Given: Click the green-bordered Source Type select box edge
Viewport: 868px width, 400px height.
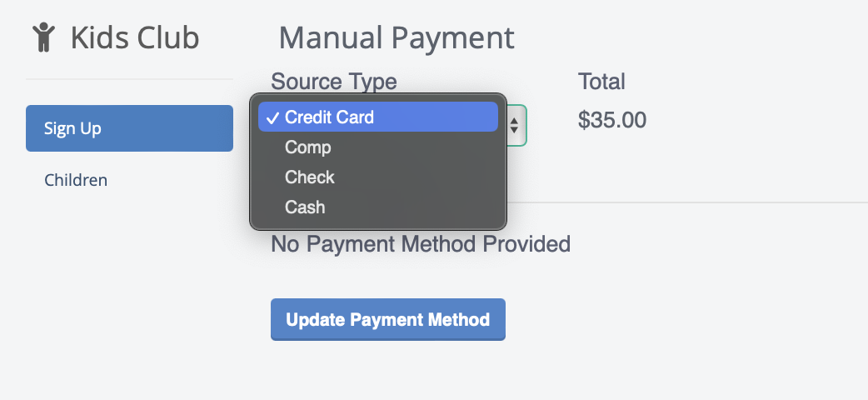Looking at the screenshot, I should (525, 125).
